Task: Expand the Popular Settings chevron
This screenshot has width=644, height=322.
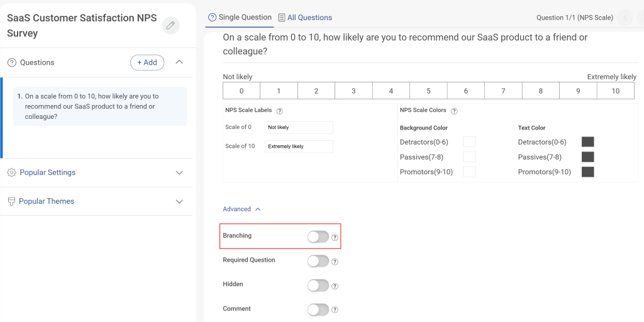Action: [179, 172]
